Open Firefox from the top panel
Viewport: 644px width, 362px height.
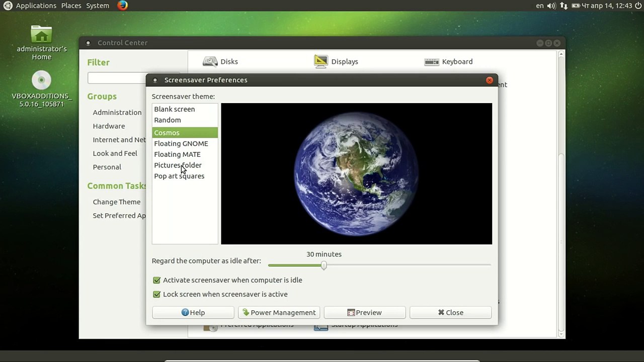[123, 6]
